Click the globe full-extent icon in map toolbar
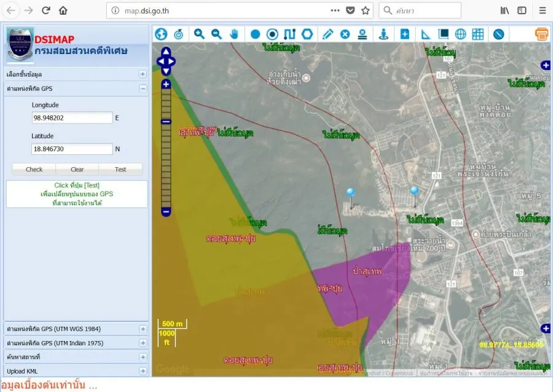 [161, 34]
